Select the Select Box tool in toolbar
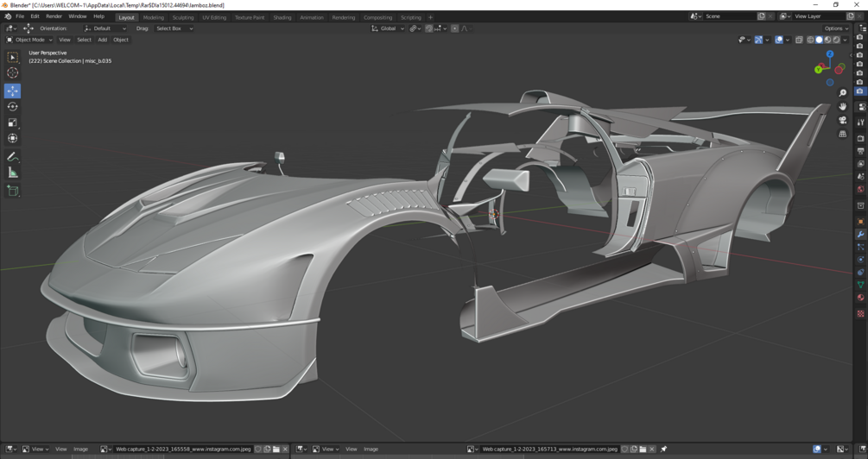Viewport: 868px width, 459px height. tap(12, 58)
